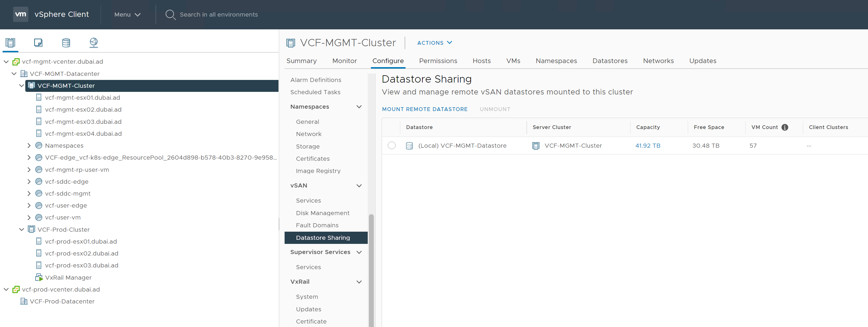Click the search magnifier icon
The width and height of the screenshot is (868, 327).
[x=171, y=15]
